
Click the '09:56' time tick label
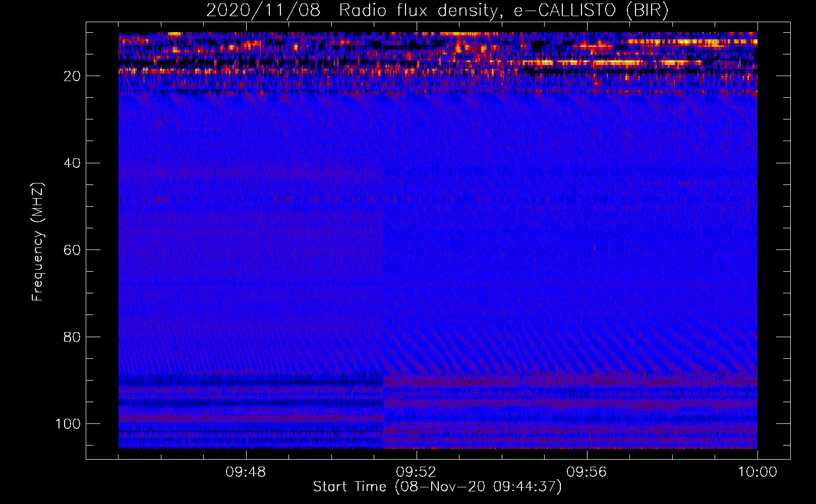point(587,472)
